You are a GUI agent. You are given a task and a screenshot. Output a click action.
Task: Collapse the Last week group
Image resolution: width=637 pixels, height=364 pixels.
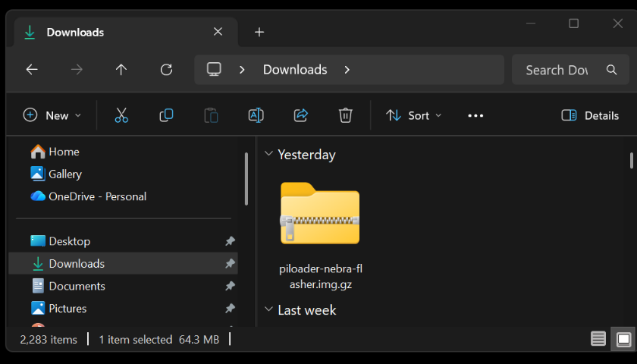(x=268, y=309)
